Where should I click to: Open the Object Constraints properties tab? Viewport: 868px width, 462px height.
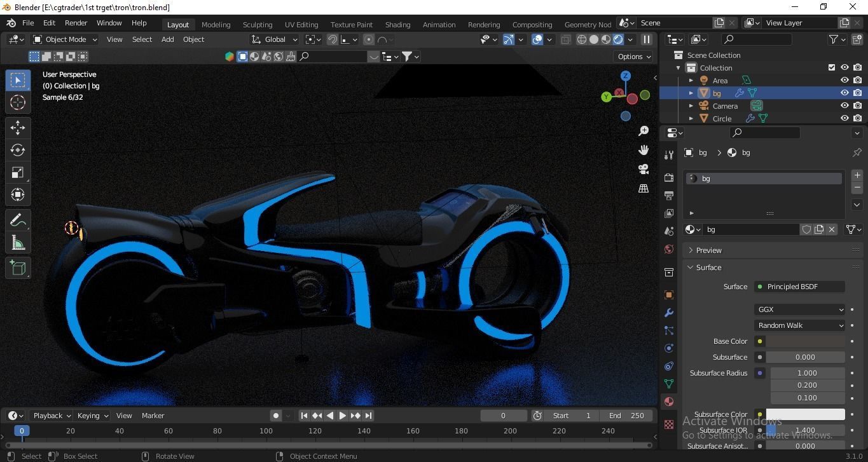coord(668,366)
